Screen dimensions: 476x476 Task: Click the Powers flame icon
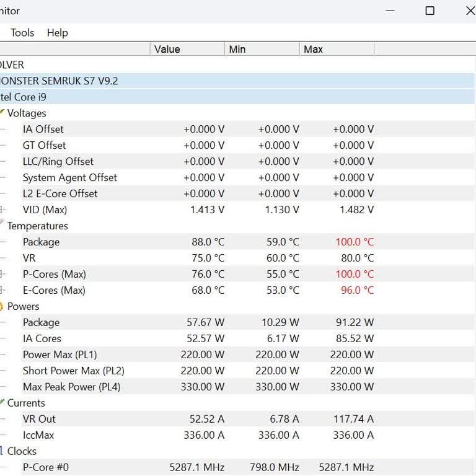point(2,306)
